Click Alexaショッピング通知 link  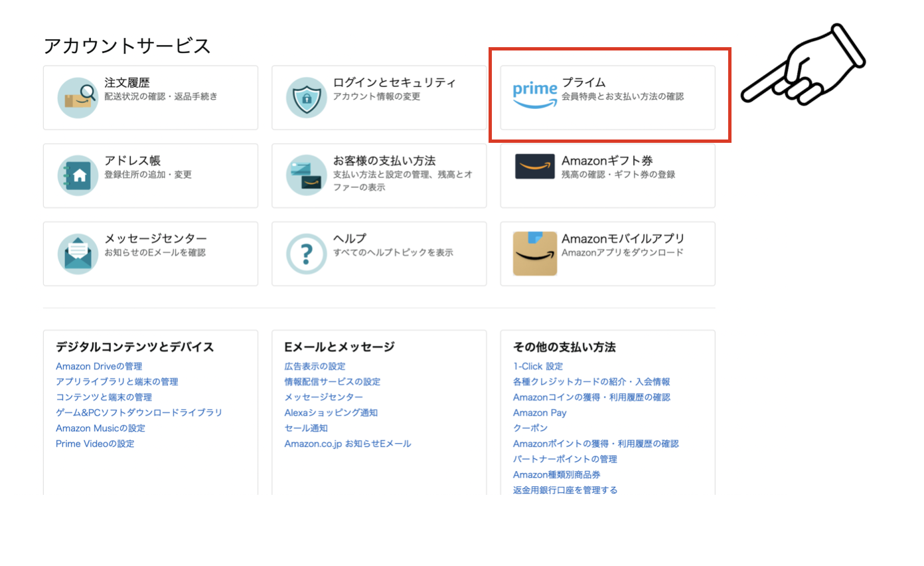point(331,413)
